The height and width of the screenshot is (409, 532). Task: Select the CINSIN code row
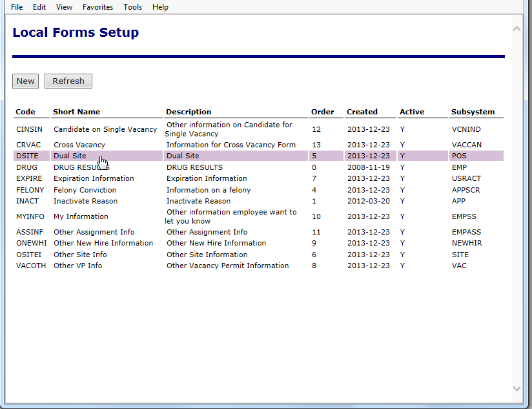[x=29, y=129]
